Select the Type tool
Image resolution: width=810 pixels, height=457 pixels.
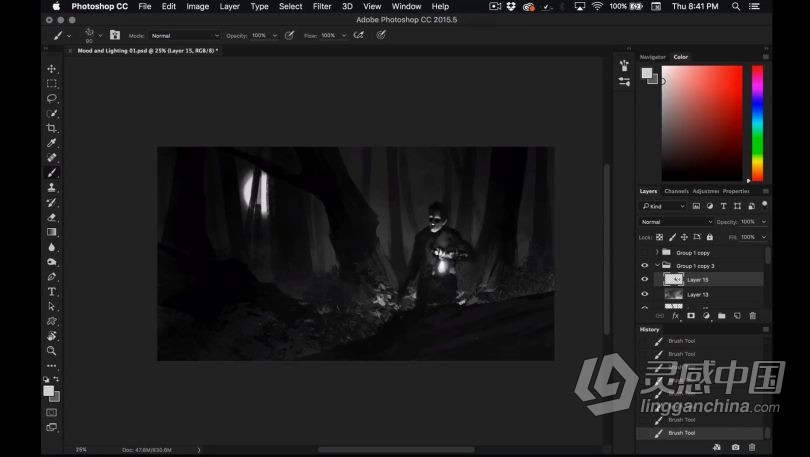coord(52,292)
